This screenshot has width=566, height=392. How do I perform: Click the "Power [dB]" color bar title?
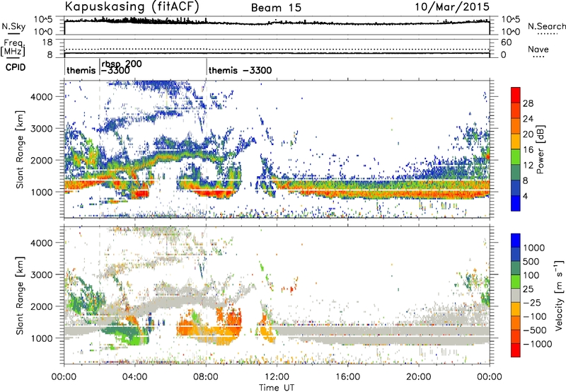click(540, 149)
